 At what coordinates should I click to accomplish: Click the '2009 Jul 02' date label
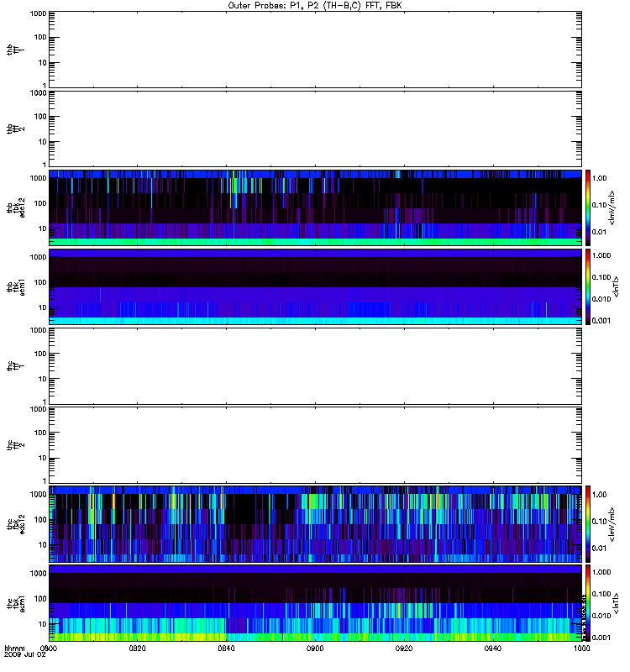[25, 654]
